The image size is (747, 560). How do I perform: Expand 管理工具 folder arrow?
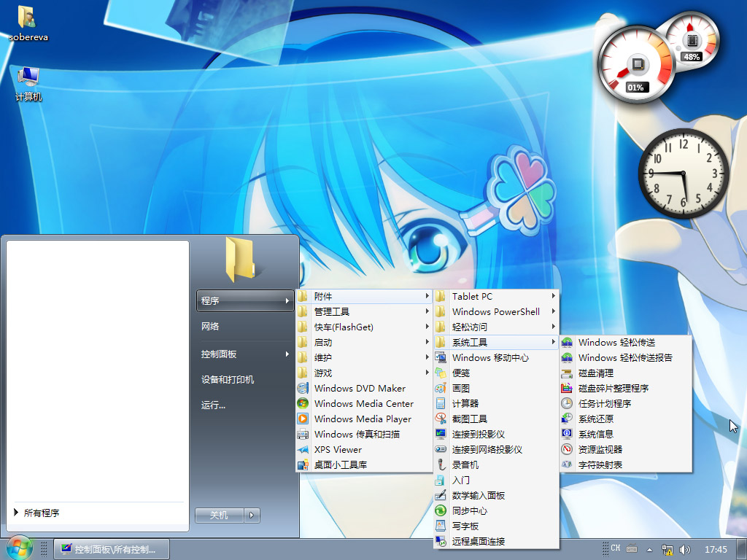pyautogui.click(x=427, y=311)
